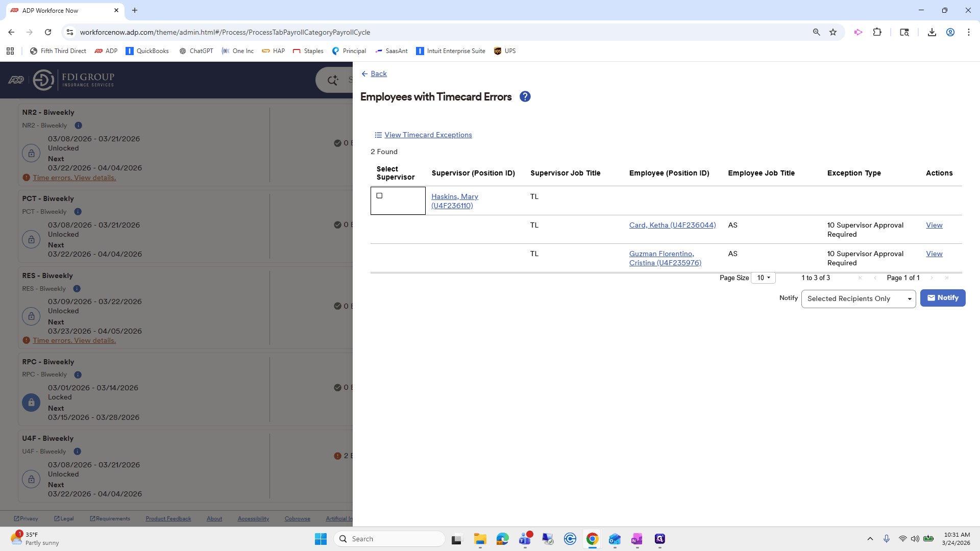The width and height of the screenshot is (980, 551).
Task: Go to first page arrow in pager
Action: click(861, 278)
